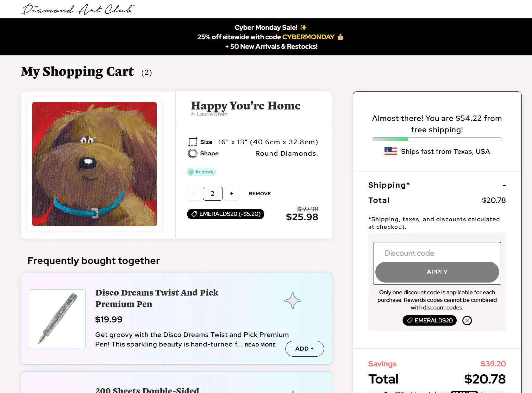532x393 pixels.
Task: Open the Happy You're Home dog thumbnail
Action: pos(94,164)
